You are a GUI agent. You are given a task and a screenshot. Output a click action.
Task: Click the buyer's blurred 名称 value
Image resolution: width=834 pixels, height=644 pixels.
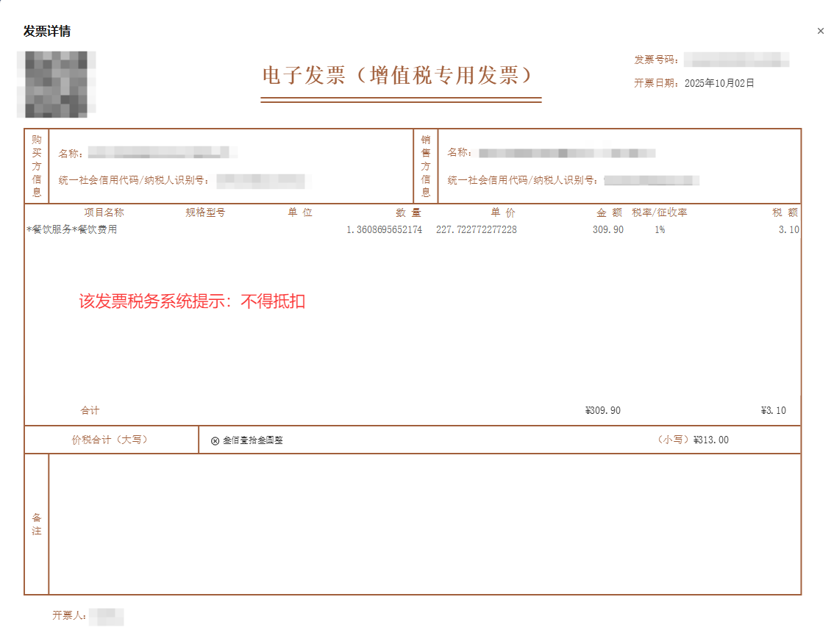click(x=158, y=153)
